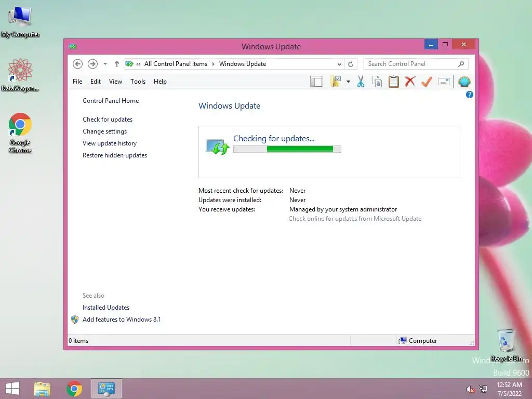Click Check for updates link
The height and width of the screenshot is (399, 532).
tap(108, 119)
